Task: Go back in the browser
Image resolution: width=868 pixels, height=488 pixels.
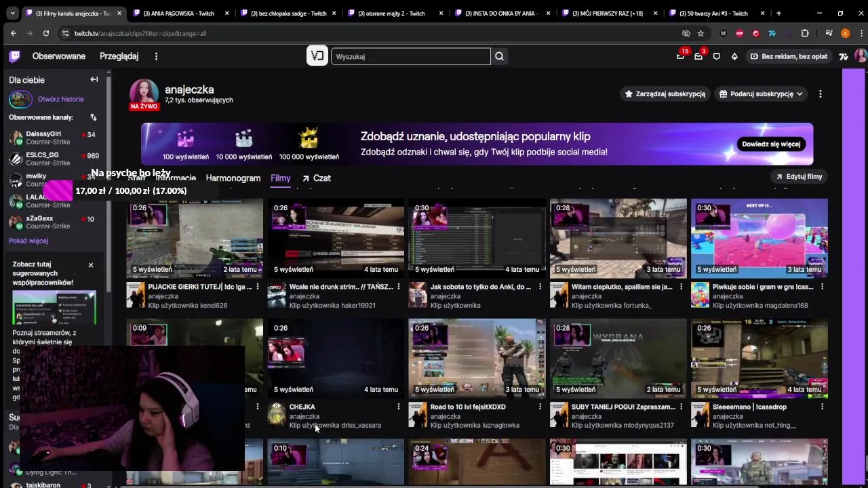Action: tap(14, 33)
